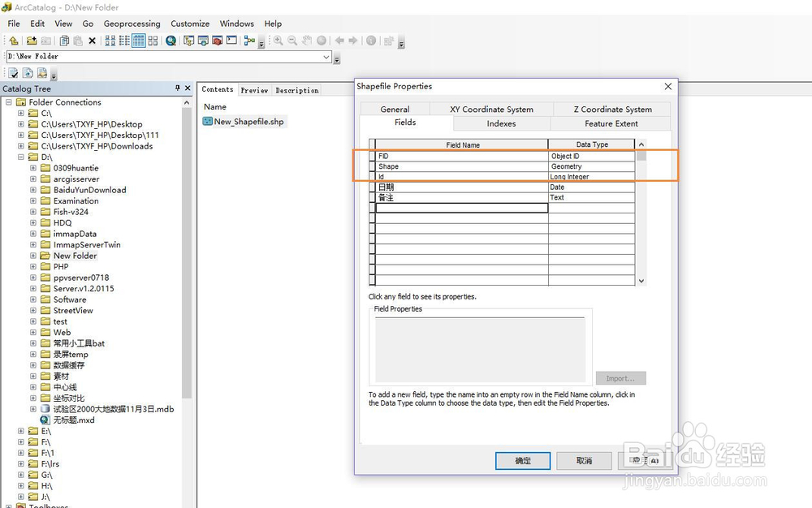Click the empty Field Name input cell
The width and height of the screenshot is (812, 508).
tap(462, 208)
